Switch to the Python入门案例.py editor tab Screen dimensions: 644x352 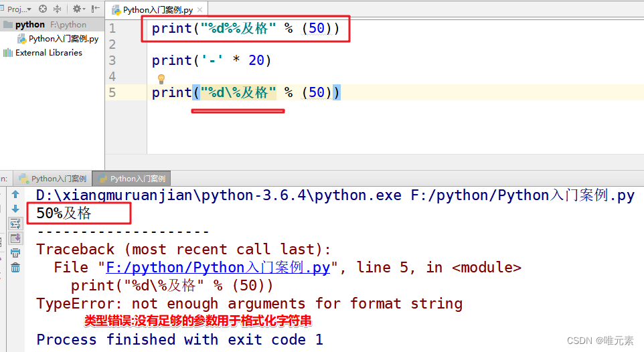pyautogui.click(x=158, y=9)
